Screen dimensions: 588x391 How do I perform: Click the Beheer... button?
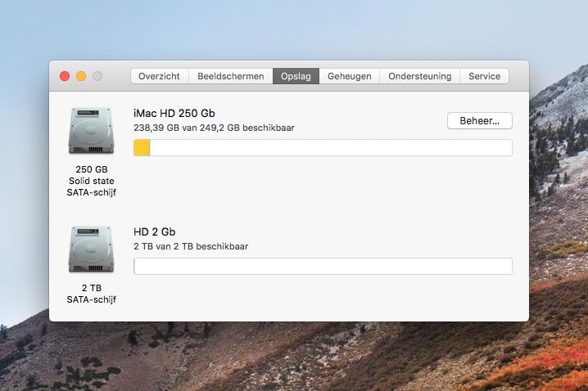tap(480, 120)
